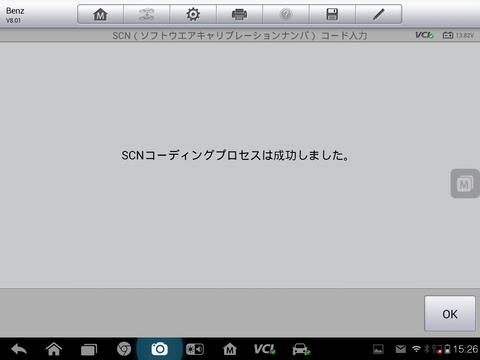View battery voltage 13.82V indicator
The height and width of the screenshot is (360, 480).
[x=458, y=35]
